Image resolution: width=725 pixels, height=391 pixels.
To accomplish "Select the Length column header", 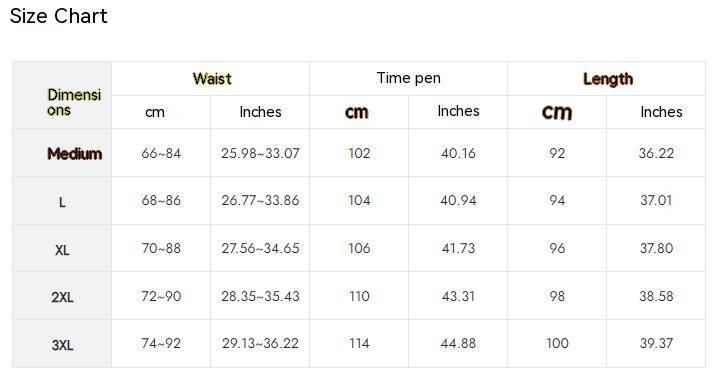I will (x=608, y=79).
